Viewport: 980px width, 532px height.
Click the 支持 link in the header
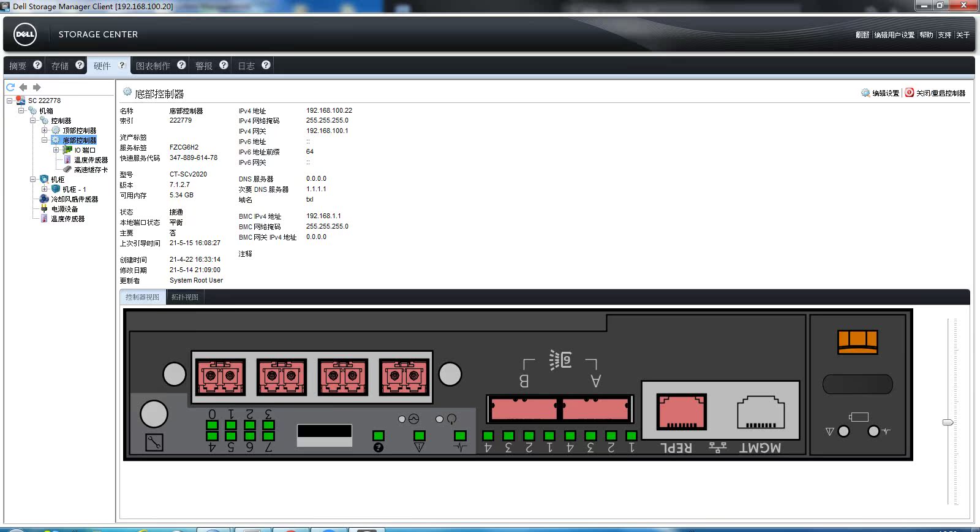click(944, 35)
